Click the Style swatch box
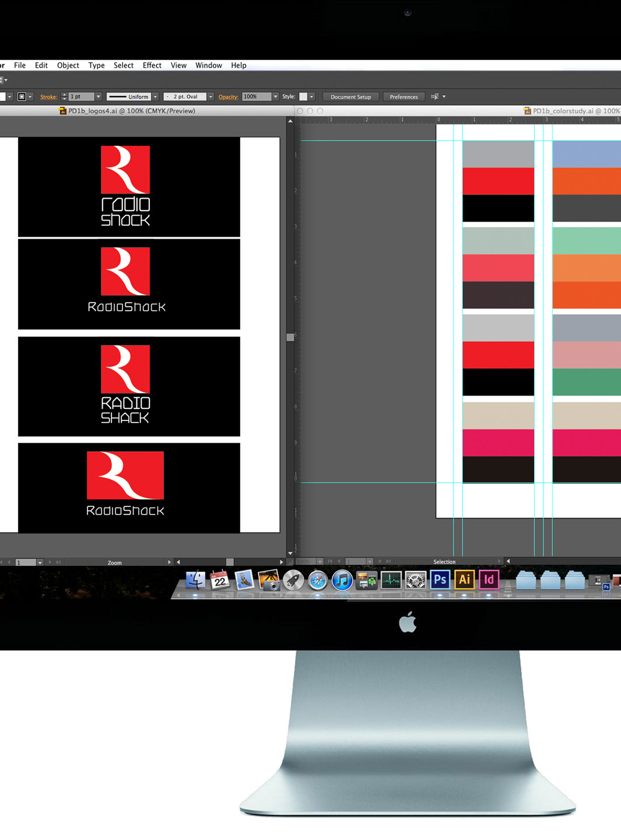The image size is (621, 840). pyautogui.click(x=303, y=97)
